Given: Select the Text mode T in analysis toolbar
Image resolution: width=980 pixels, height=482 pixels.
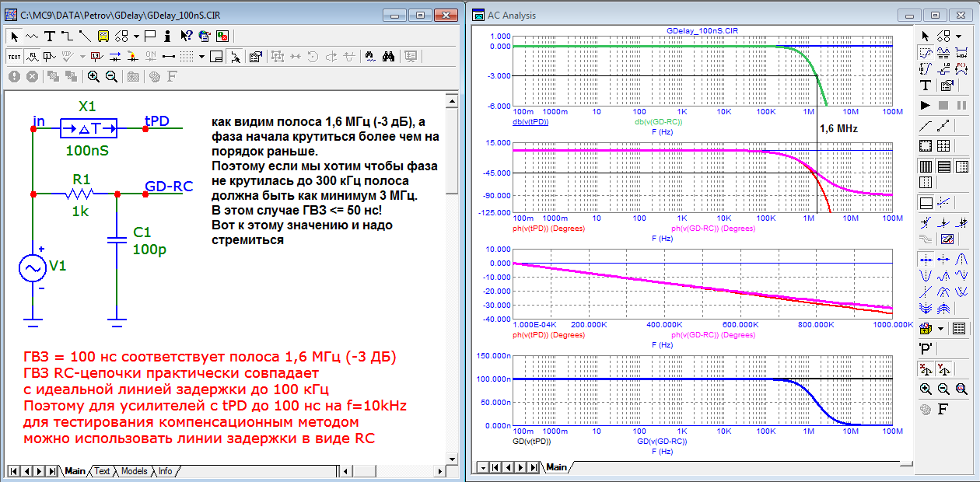Looking at the screenshot, I should pos(925,85).
